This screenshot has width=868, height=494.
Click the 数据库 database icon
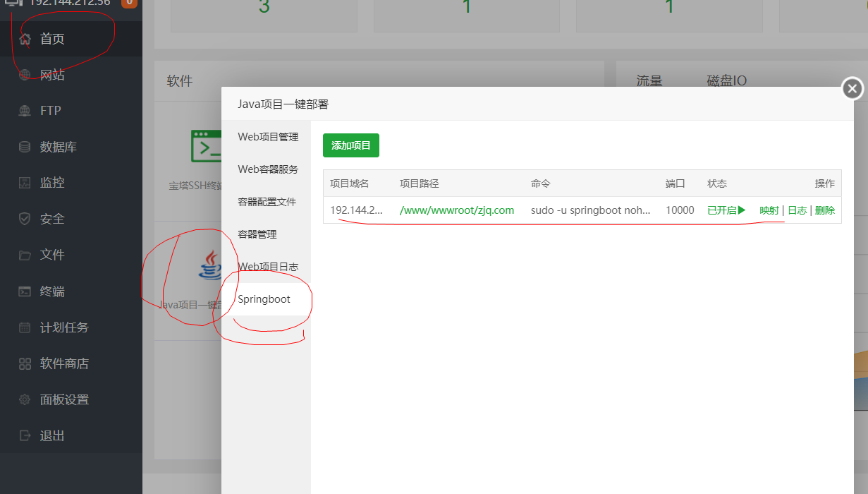[x=25, y=147]
